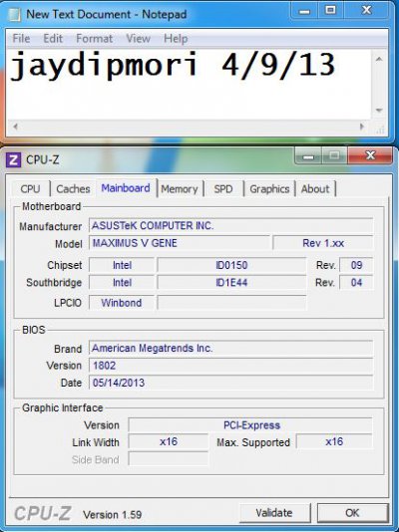Click the Validate button
Viewport: 399px width, 532px height.
coord(274,513)
